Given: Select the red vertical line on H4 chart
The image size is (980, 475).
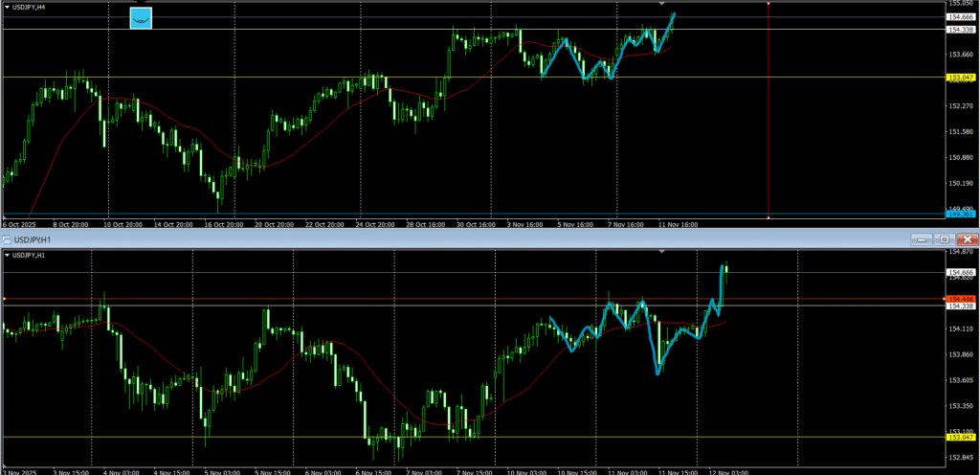Looking at the screenshot, I should click(x=768, y=115).
